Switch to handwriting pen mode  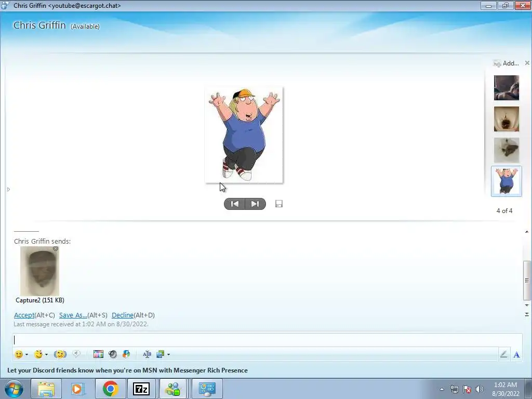pyautogui.click(x=503, y=354)
